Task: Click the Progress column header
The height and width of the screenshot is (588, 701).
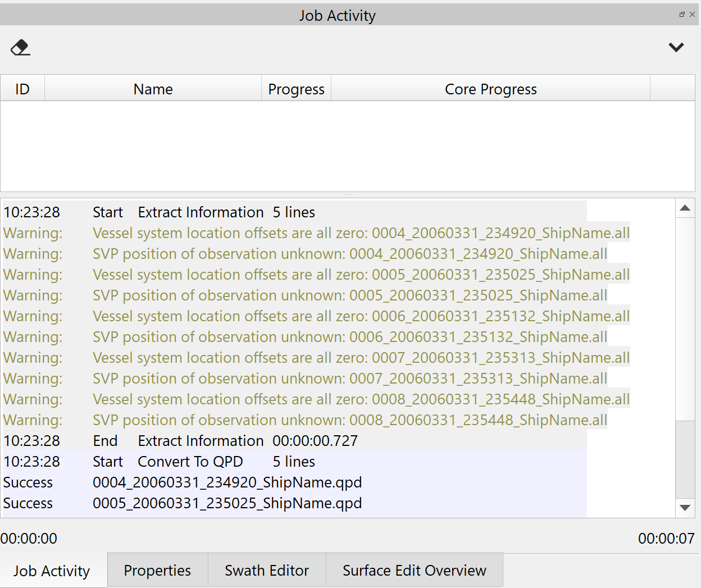Action: (296, 89)
